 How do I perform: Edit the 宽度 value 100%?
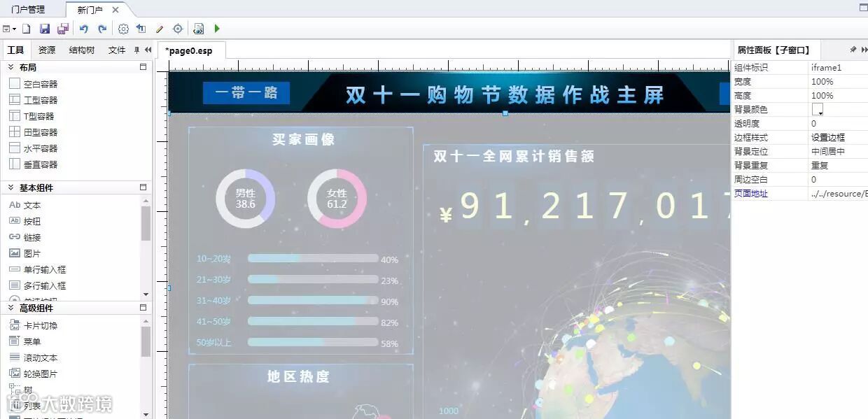(x=838, y=82)
